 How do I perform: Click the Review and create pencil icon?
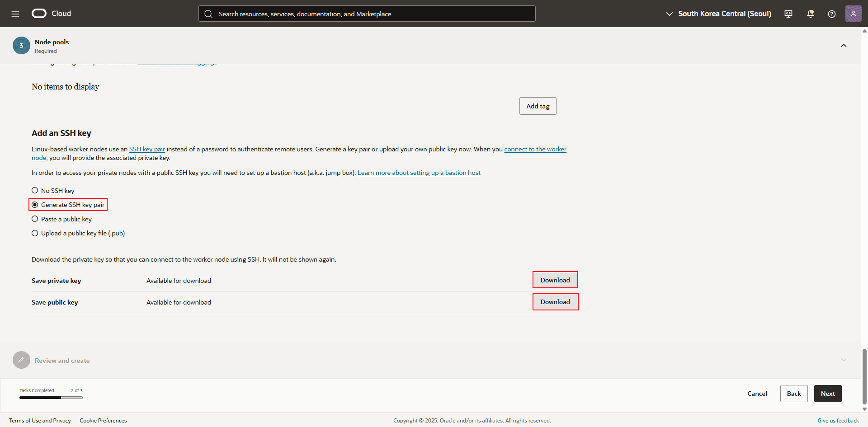tap(21, 360)
